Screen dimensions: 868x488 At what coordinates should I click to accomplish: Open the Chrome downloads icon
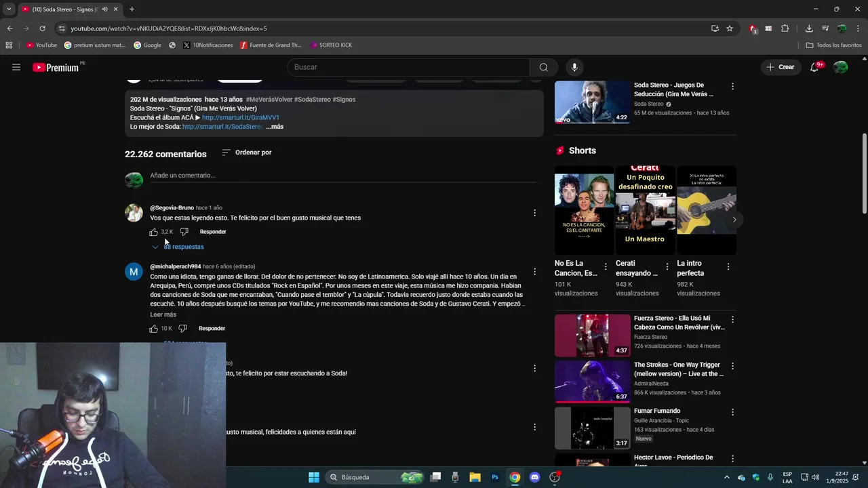809,28
